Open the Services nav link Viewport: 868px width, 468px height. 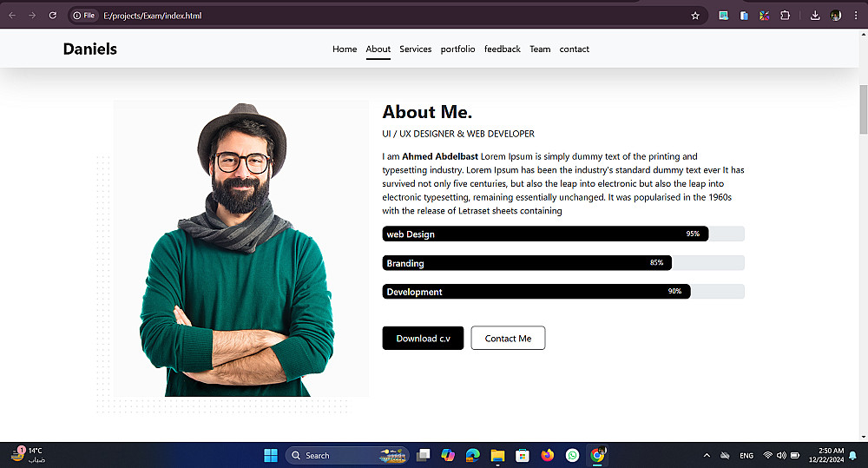click(x=415, y=49)
